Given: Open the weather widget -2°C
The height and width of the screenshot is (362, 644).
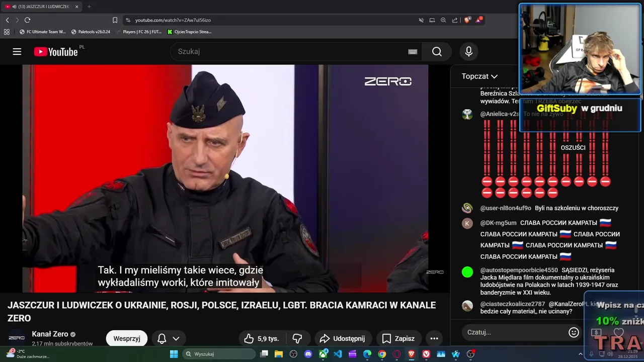Looking at the screenshot, I should [x=28, y=354].
